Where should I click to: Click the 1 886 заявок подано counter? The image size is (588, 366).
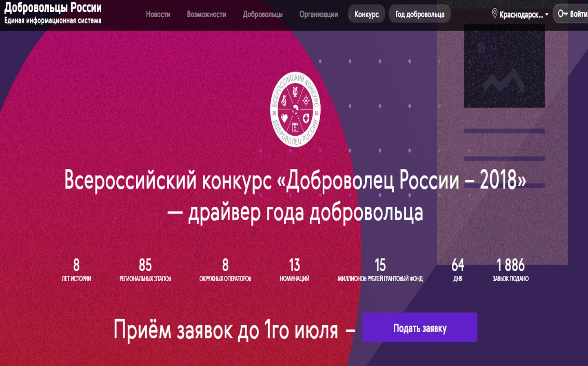(510, 270)
